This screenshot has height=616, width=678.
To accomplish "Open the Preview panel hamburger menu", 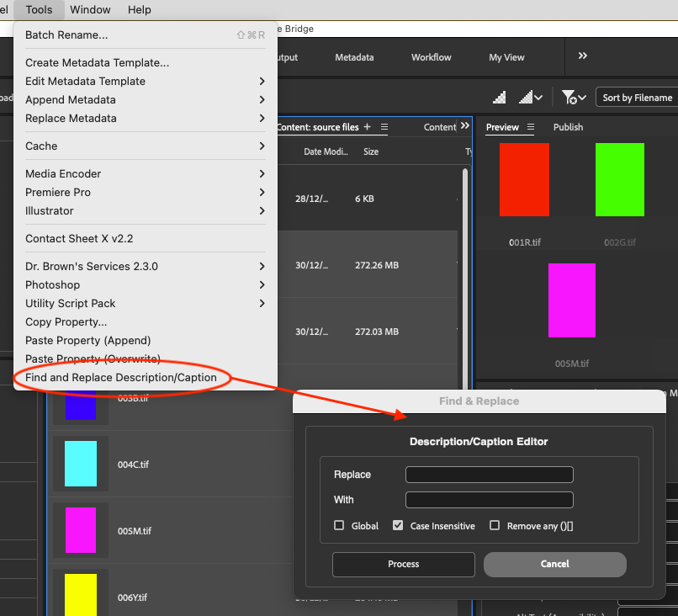I will click(531, 127).
